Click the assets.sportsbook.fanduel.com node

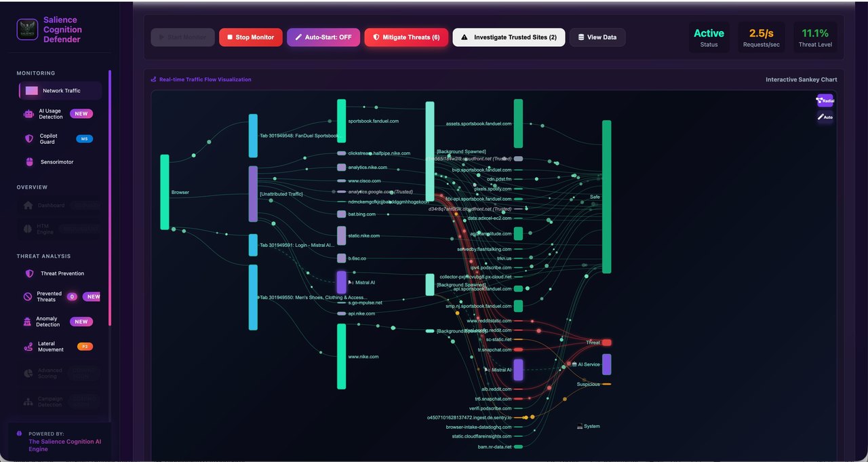[x=518, y=123]
